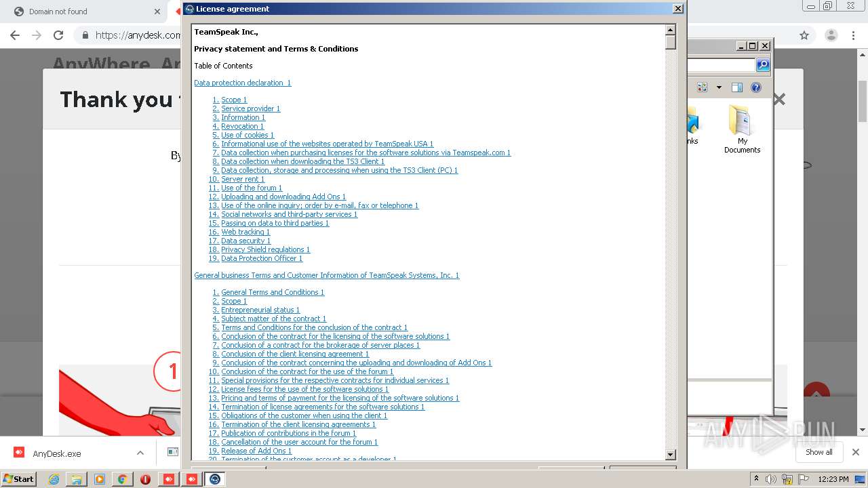Change view using Explorer views icon

click(x=702, y=87)
